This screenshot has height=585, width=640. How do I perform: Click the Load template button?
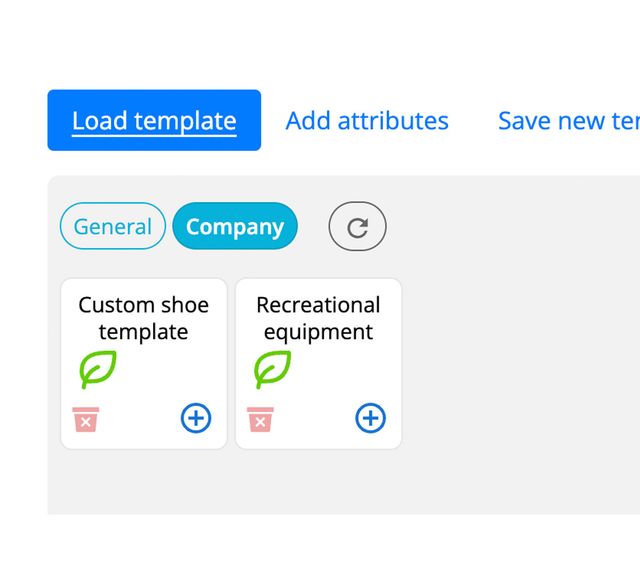(154, 121)
